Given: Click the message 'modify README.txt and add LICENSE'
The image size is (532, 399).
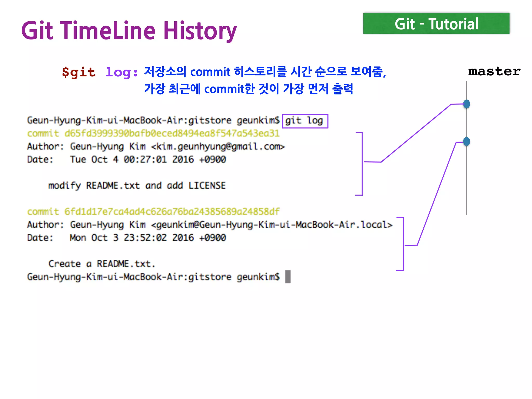Looking at the screenshot, I should coord(137,186).
